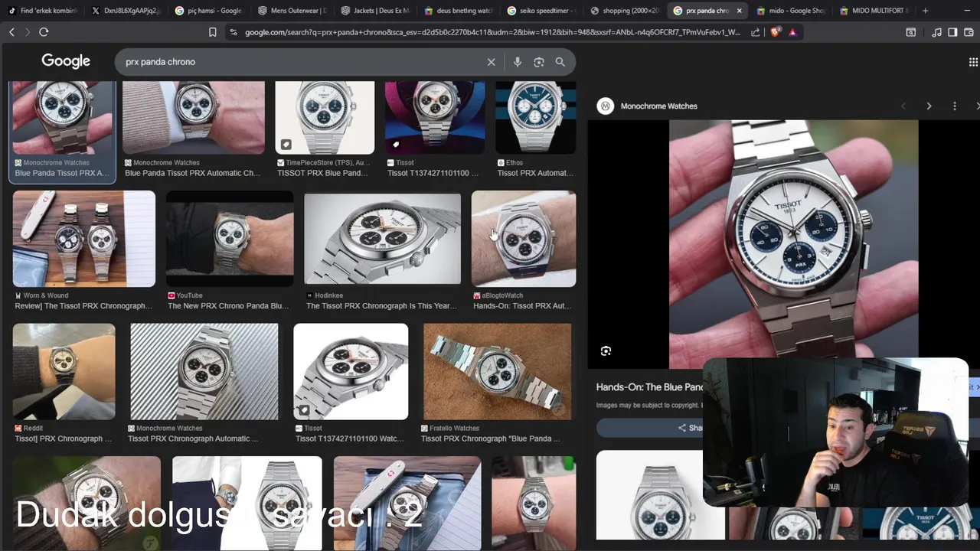Image resolution: width=980 pixels, height=551 pixels.
Task: Open Worn & Wound review thumbnail
Action: pos(84,239)
